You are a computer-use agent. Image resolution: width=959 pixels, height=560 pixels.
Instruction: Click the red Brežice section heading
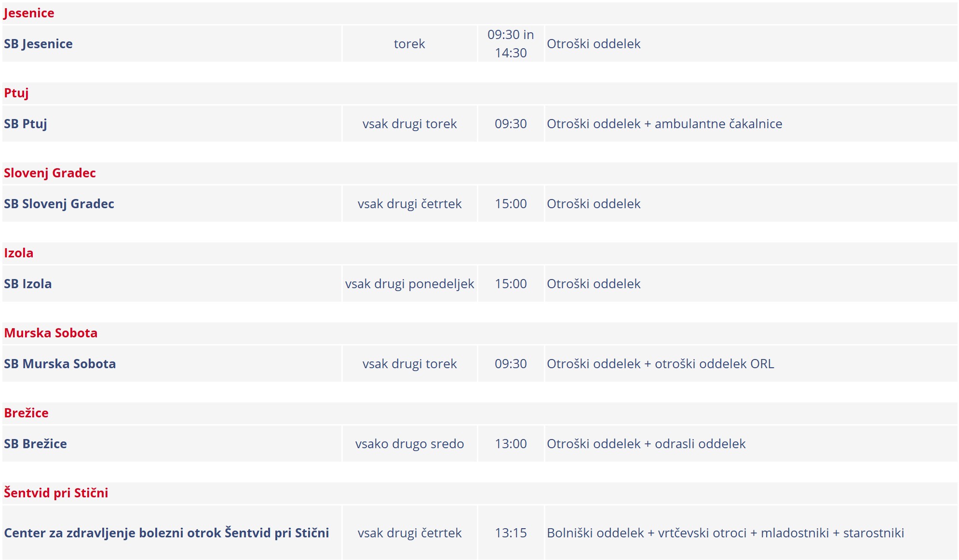pos(26,413)
